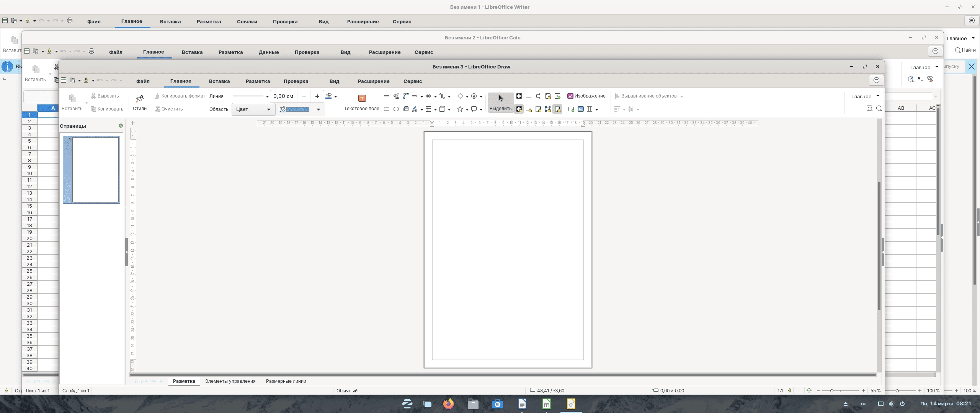
Task: Click the line width 0,00 см field
Action: (284, 96)
